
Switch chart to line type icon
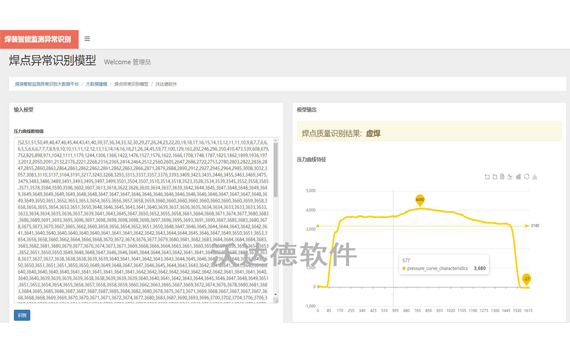tap(510, 177)
